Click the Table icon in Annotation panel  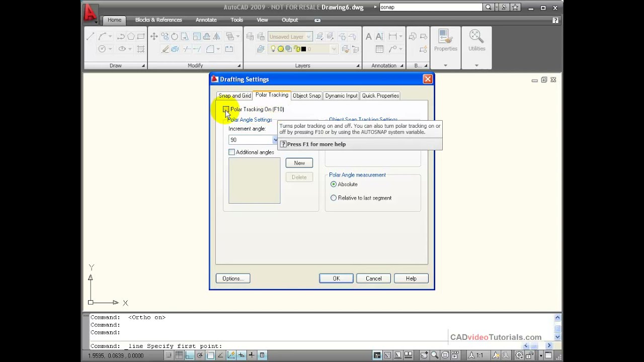pos(379,49)
